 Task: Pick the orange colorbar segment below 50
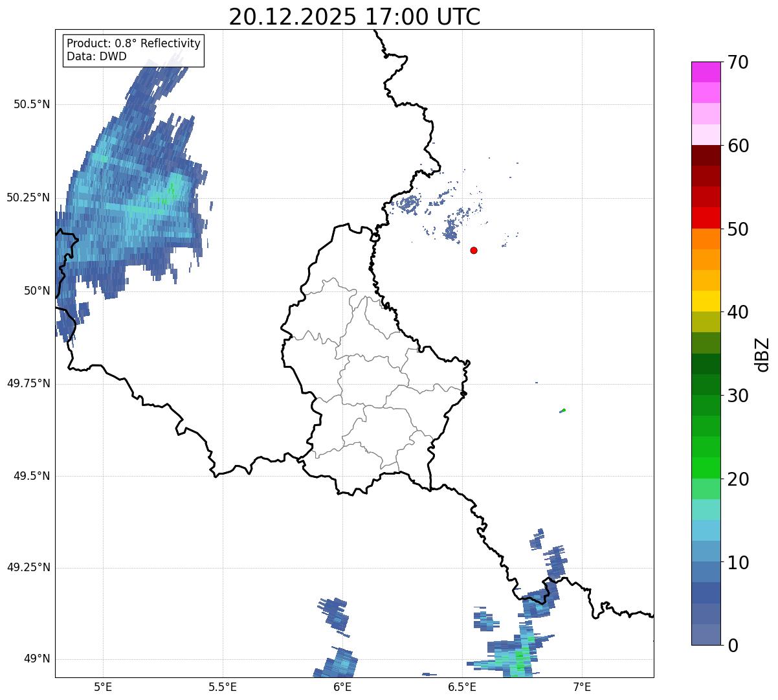coord(706,239)
